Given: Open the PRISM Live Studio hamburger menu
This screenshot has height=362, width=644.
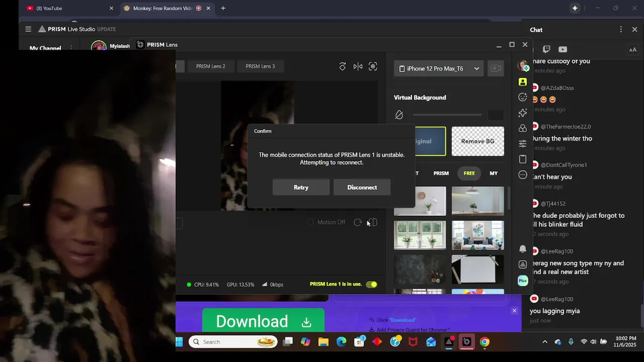Looking at the screenshot, I should [28, 29].
